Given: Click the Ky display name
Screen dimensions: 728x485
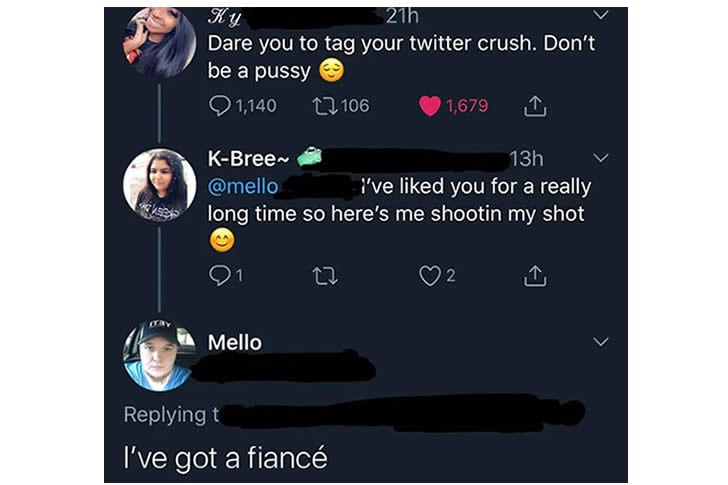Looking at the screenshot, I should (x=218, y=17).
